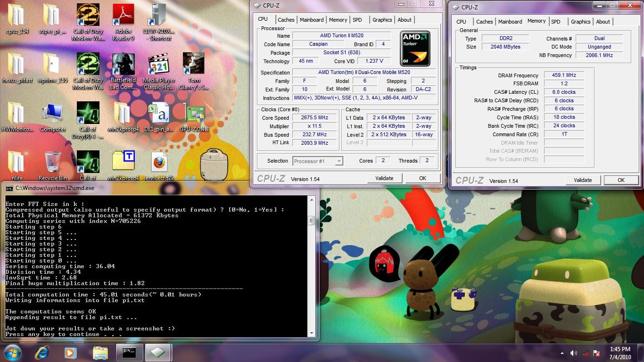Open the wprime_155 folder

pyautogui.click(x=51, y=64)
